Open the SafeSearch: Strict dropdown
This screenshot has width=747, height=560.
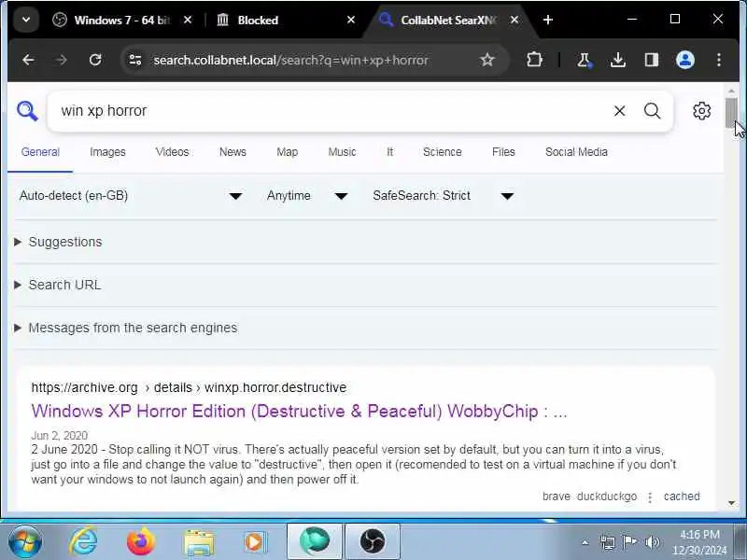coord(443,196)
